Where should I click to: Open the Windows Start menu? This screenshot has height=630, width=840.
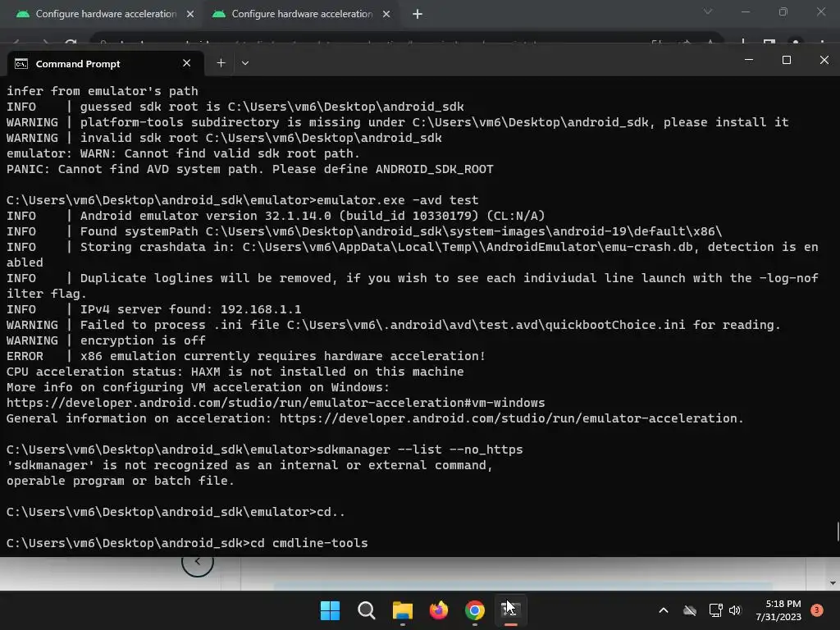point(330,610)
